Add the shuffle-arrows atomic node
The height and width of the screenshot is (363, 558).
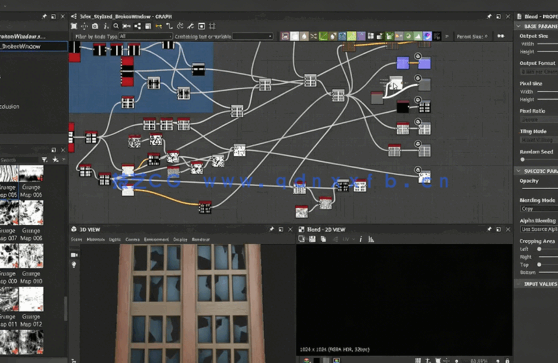pos(314,36)
